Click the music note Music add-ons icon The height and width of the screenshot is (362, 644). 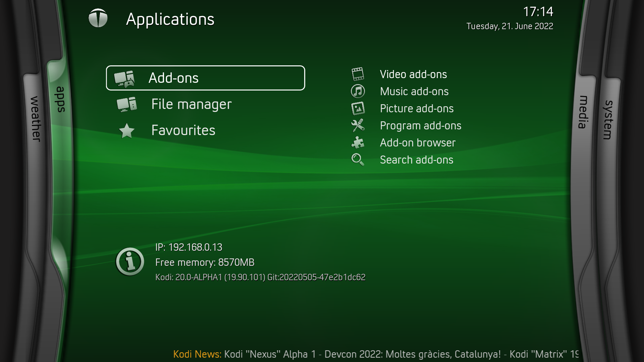[x=358, y=91]
